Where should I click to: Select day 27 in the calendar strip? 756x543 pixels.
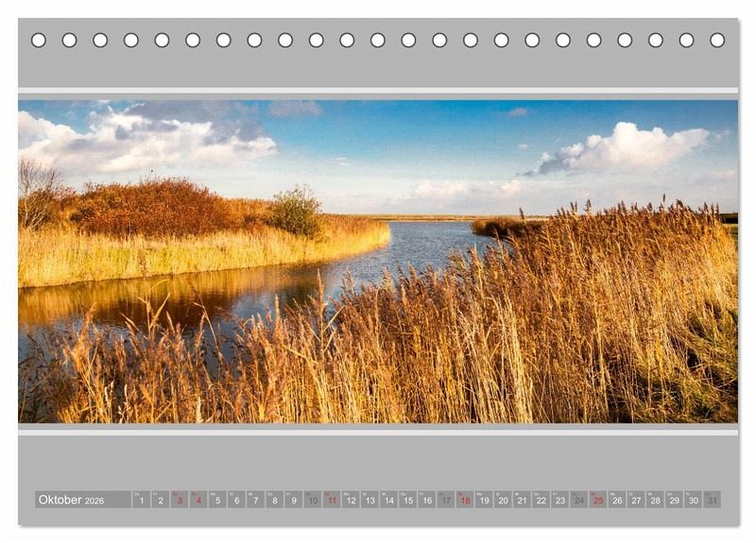click(636, 500)
